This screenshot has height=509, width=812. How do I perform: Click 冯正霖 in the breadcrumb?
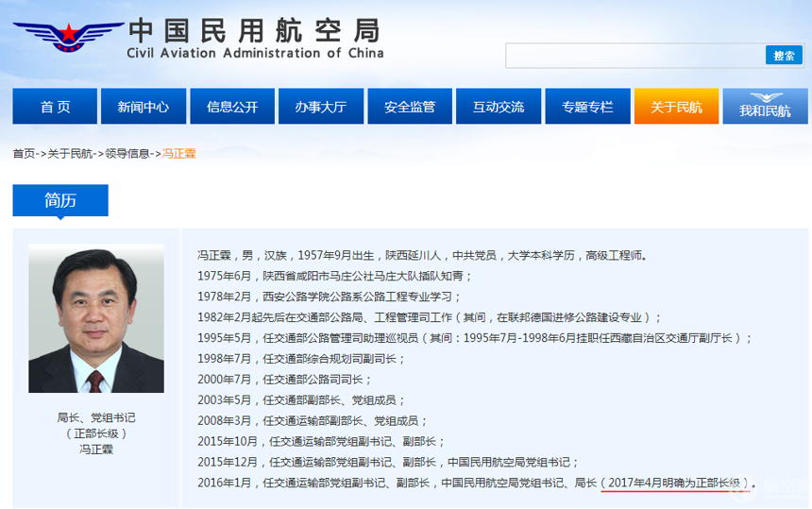click(x=179, y=154)
